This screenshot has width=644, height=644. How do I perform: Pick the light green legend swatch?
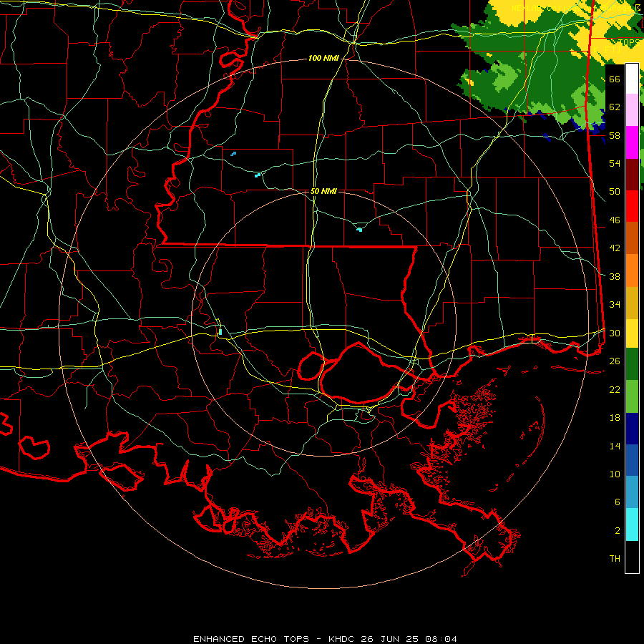coord(632,396)
